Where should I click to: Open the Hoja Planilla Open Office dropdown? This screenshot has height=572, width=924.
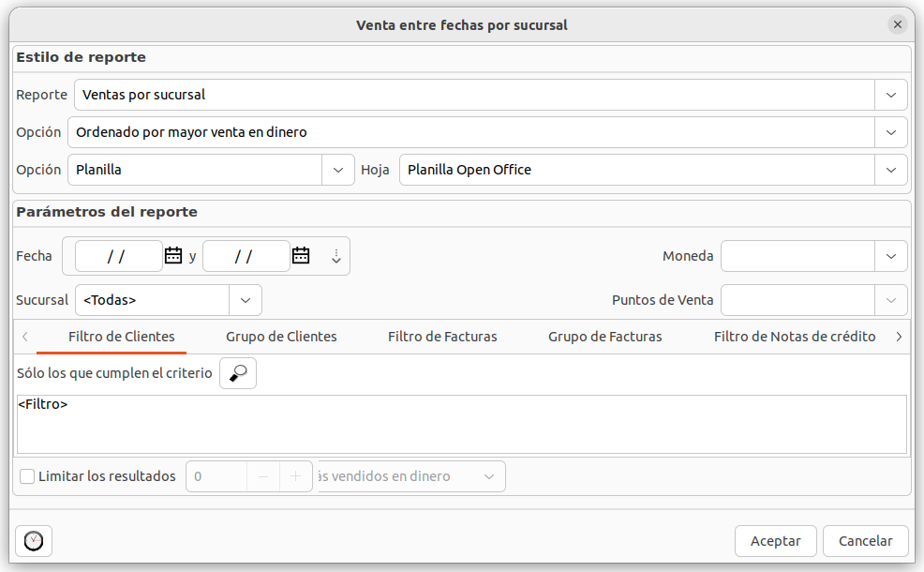(890, 170)
